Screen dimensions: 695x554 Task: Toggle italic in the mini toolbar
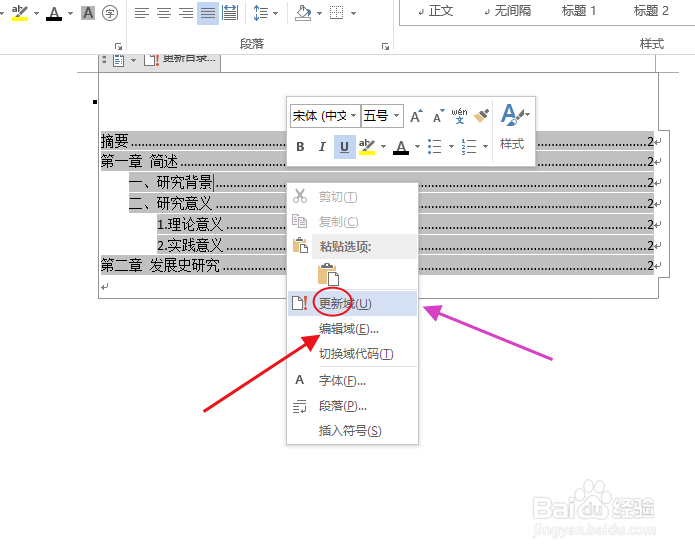(322, 147)
